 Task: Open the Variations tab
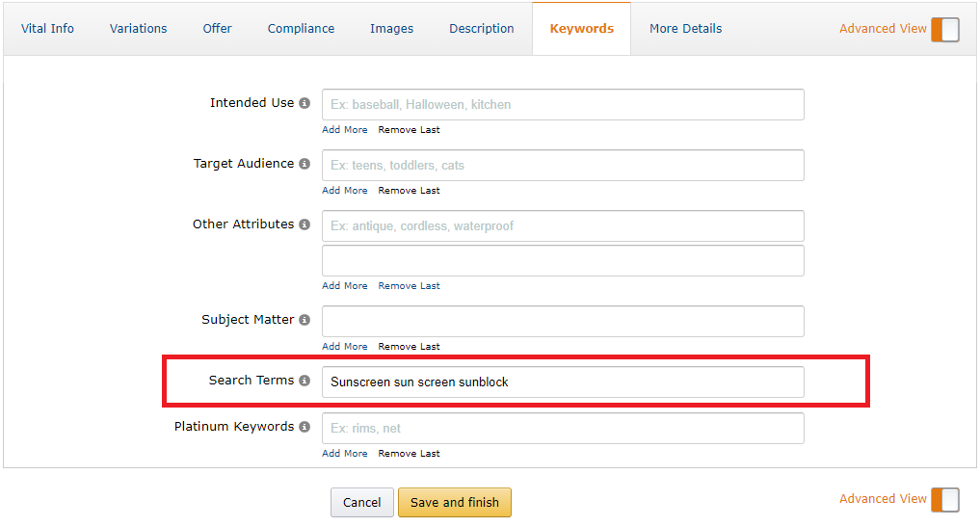pos(138,29)
